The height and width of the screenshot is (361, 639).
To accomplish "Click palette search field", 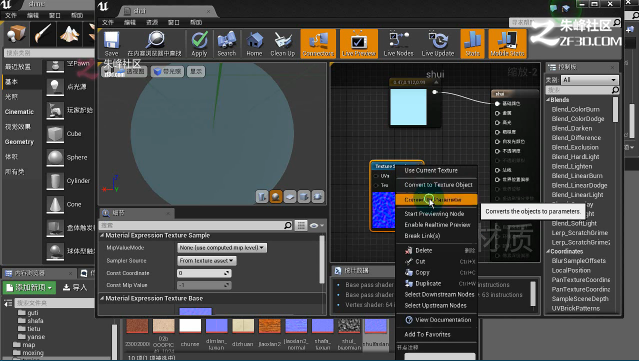I will 583,90.
